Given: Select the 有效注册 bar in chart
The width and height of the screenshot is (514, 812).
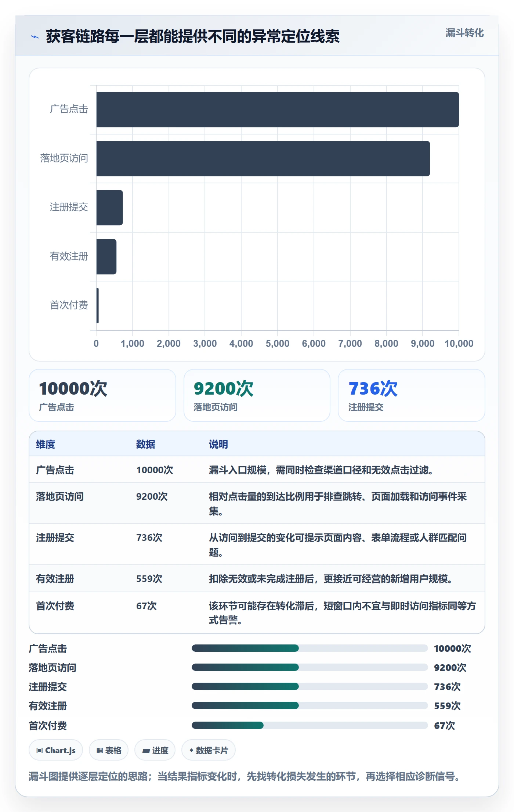Looking at the screenshot, I should pos(106,256).
